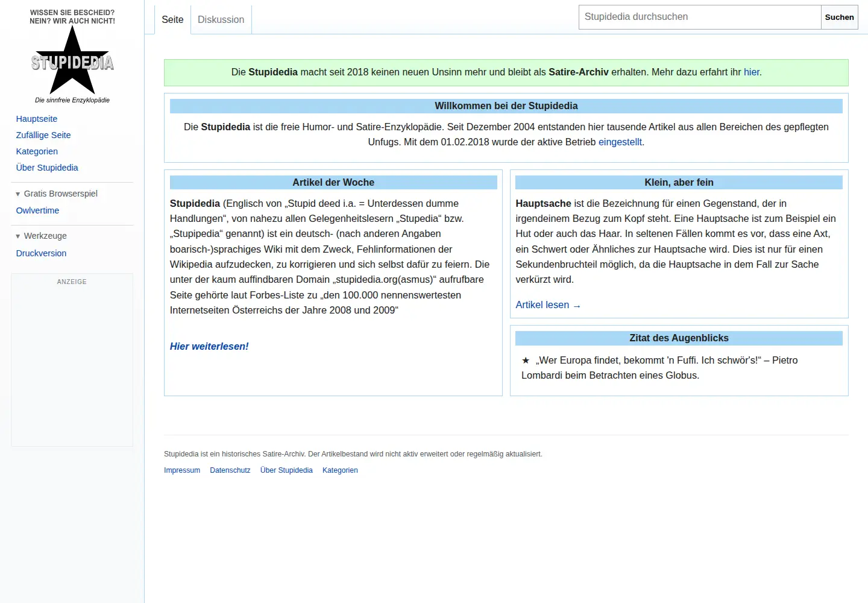The height and width of the screenshot is (603, 868).
Task: Open the Owlvertime browser game link
Action: (37, 210)
